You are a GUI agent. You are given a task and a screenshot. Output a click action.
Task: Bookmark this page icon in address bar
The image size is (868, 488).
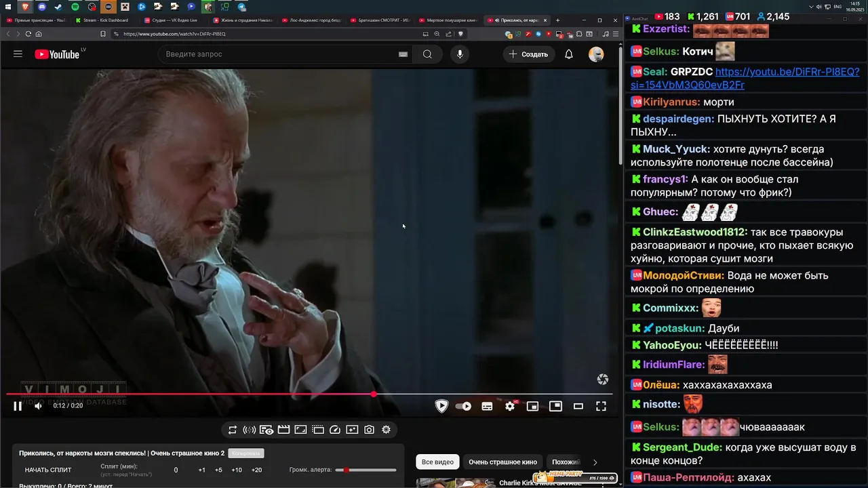tap(103, 34)
